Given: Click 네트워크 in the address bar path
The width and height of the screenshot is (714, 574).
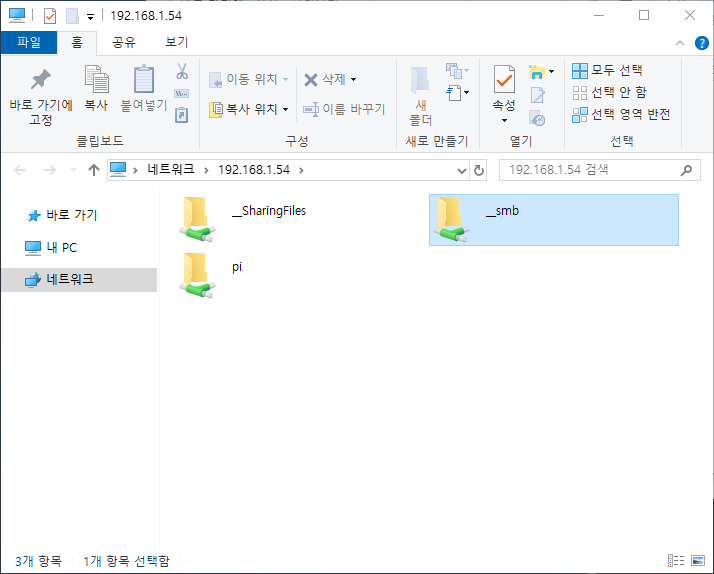Looking at the screenshot, I should 171,170.
